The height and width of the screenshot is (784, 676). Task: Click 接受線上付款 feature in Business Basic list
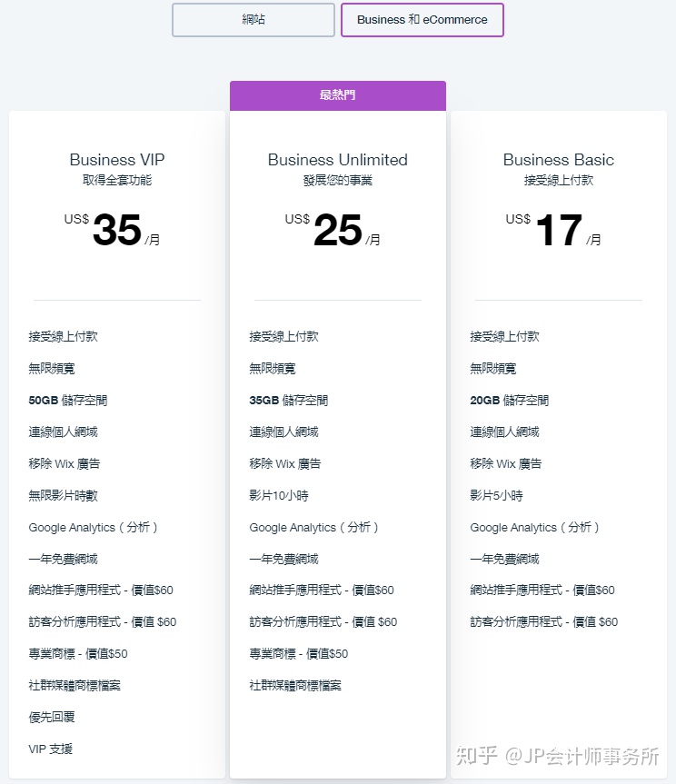504,337
